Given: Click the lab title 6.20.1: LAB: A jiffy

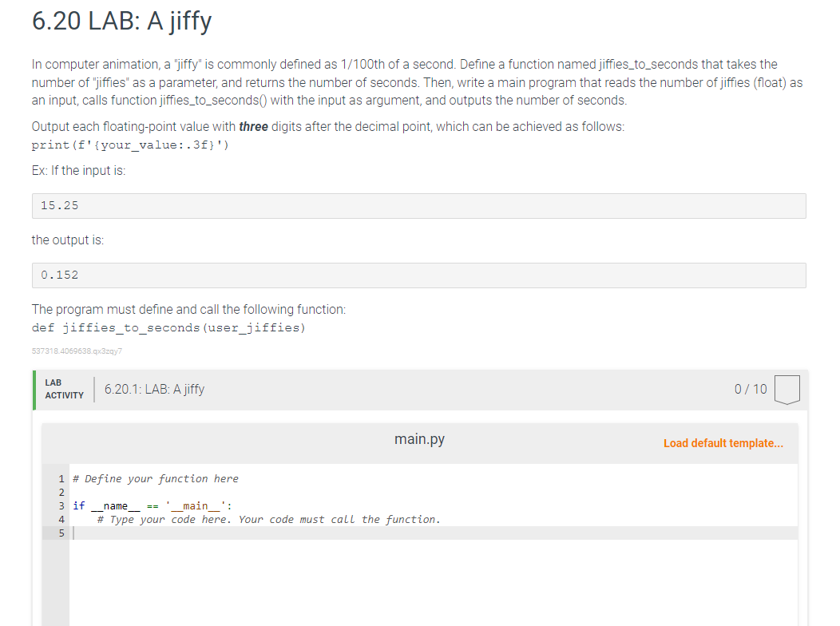Looking at the screenshot, I should point(154,389).
